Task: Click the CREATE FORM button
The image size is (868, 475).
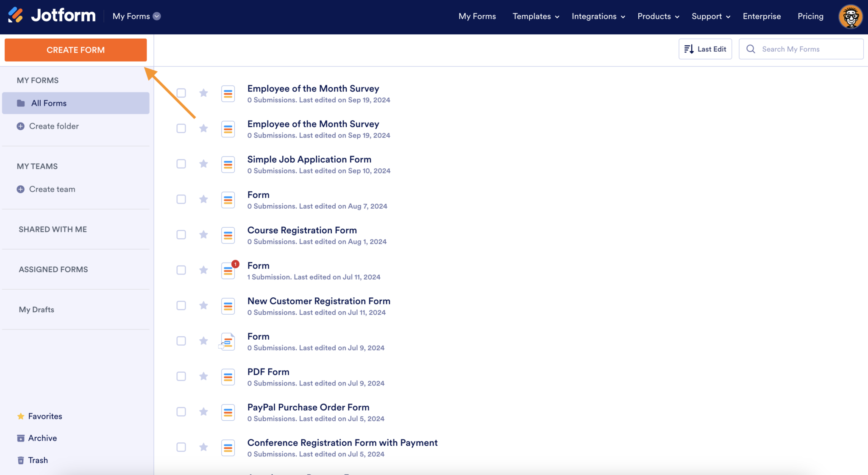Action: [x=75, y=50]
